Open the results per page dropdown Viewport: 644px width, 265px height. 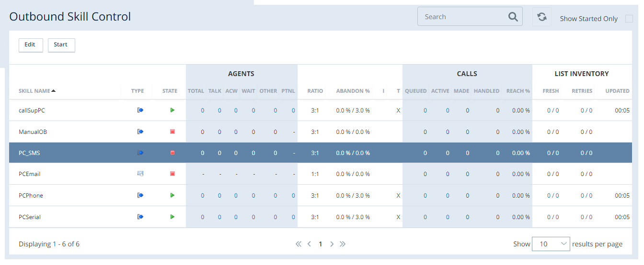tap(551, 244)
